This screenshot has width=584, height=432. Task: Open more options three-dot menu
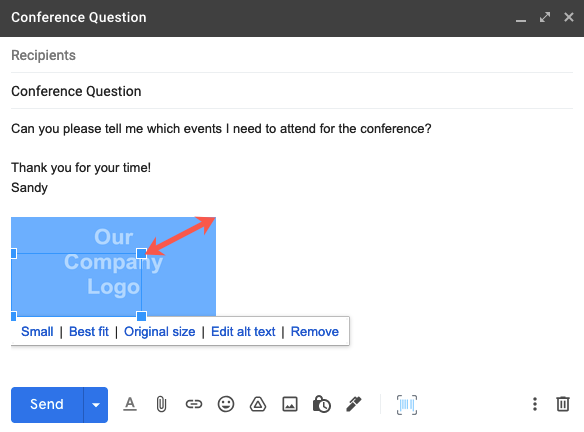[x=535, y=404]
